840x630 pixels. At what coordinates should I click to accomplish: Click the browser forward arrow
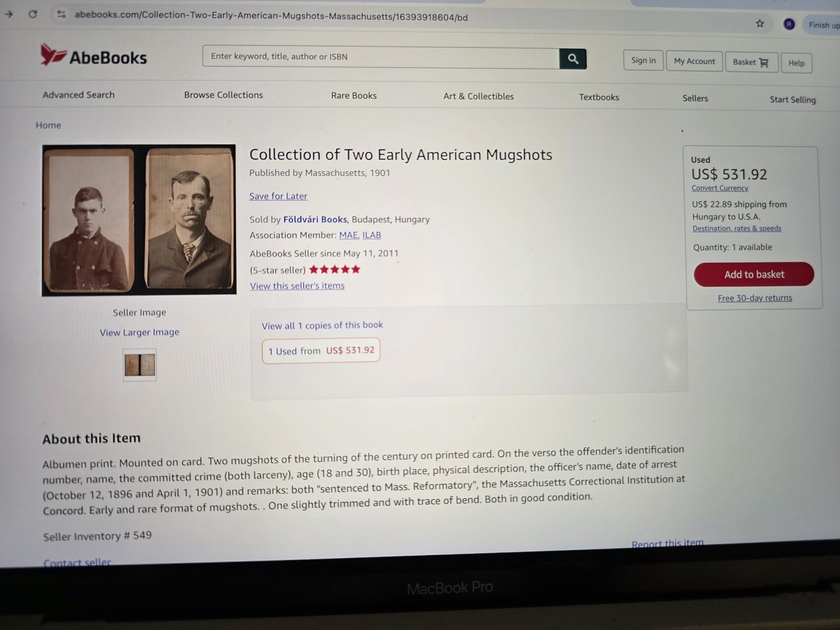coord(8,14)
